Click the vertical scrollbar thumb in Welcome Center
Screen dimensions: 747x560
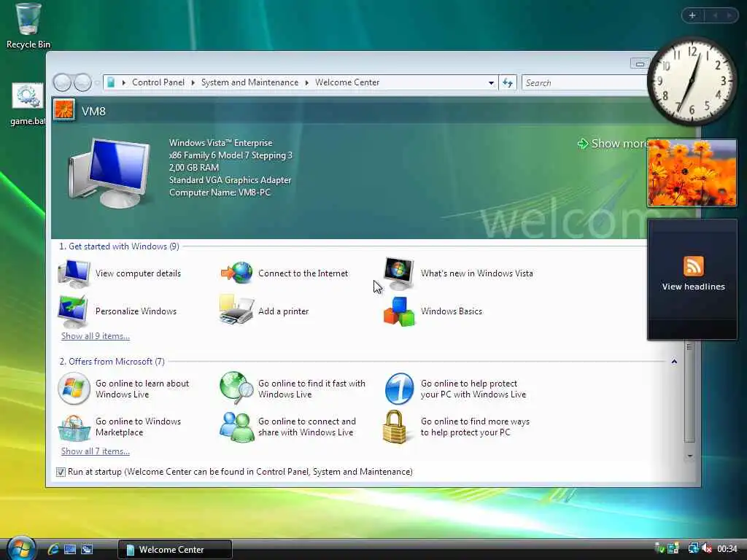point(689,392)
